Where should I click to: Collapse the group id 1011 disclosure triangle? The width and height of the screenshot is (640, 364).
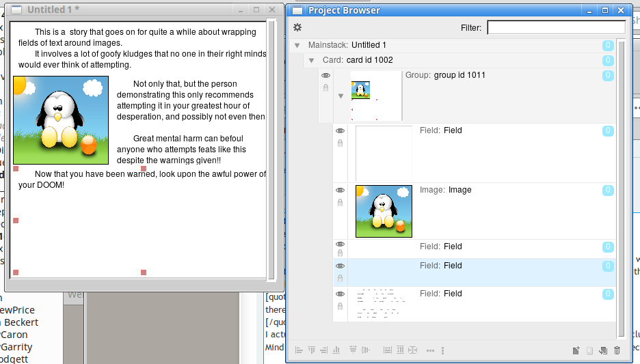click(x=341, y=96)
